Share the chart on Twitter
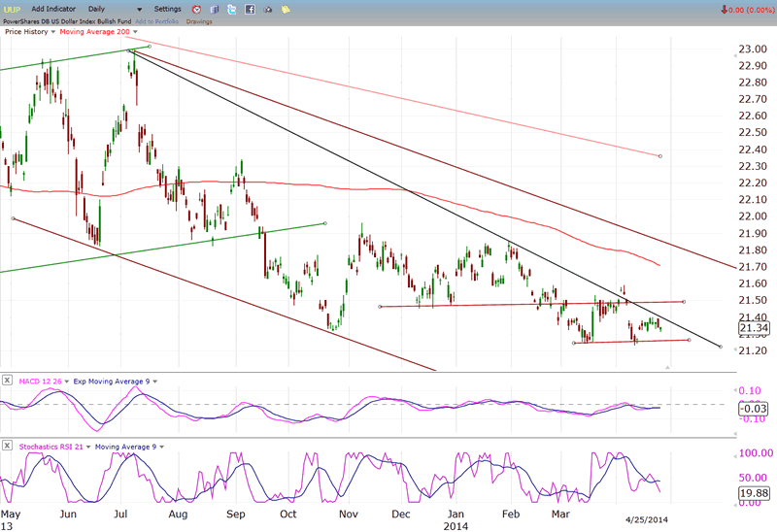 (231, 9)
